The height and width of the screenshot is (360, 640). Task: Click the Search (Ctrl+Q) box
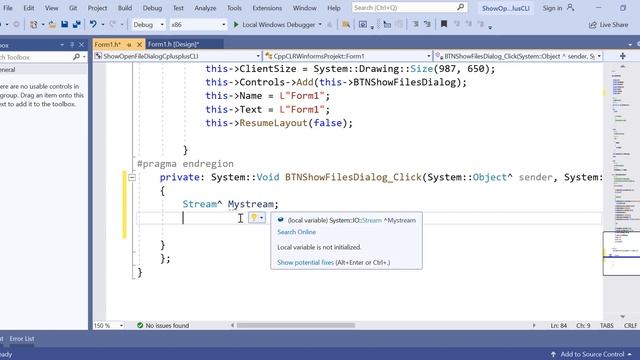[x=409, y=7]
